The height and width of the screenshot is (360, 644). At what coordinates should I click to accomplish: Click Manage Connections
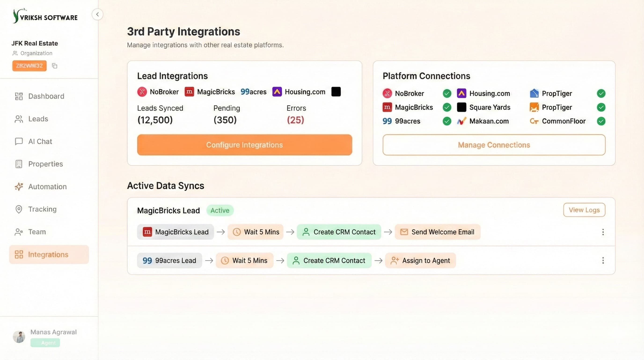click(x=494, y=145)
